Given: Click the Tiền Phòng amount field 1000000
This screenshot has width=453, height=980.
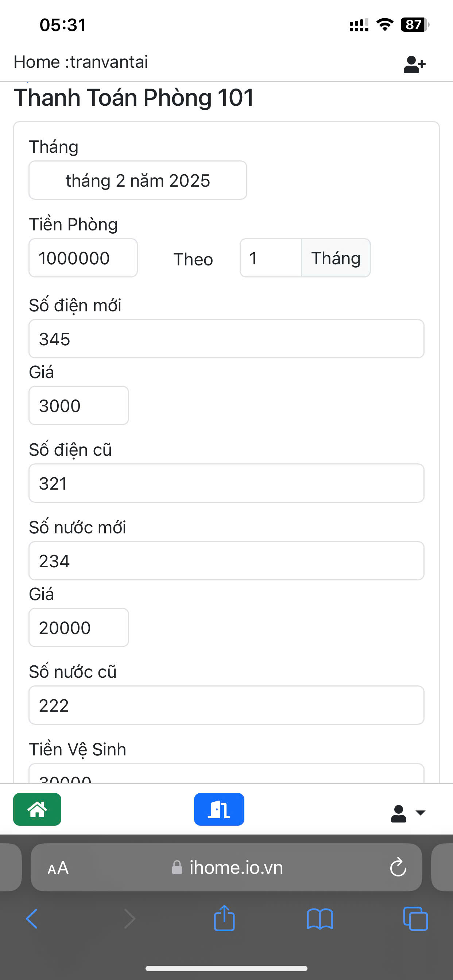Looking at the screenshot, I should pyautogui.click(x=83, y=258).
